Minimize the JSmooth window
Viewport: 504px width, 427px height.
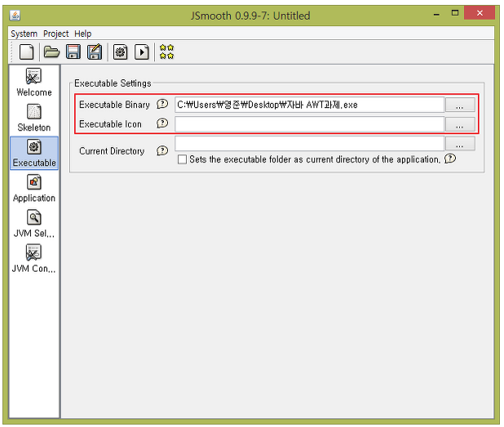(x=436, y=14)
